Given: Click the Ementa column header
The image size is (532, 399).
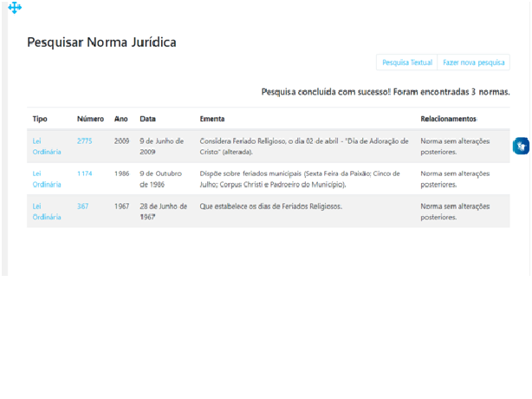Looking at the screenshot, I should [x=212, y=119].
